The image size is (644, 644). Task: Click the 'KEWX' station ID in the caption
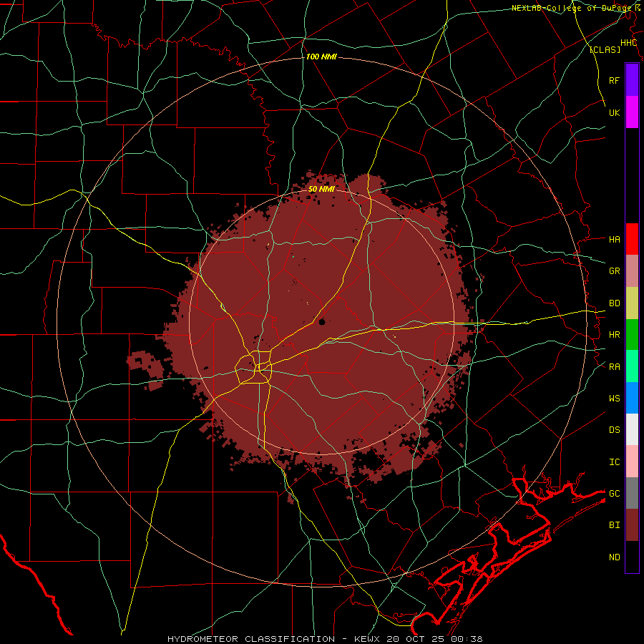366,639
